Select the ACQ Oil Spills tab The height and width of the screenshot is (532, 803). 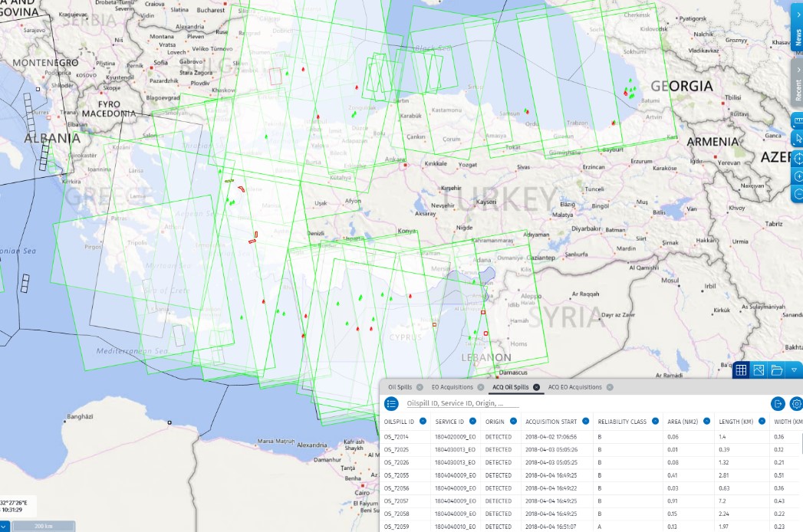click(510, 387)
